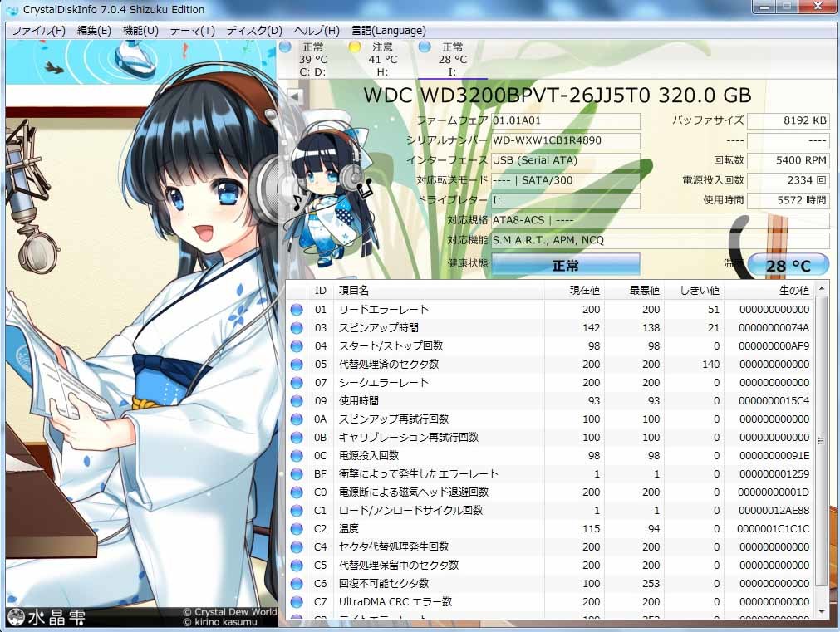Select the スピンアップ時間 attribute name
Screen dimensions: 840x632
click(x=378, y=328)
